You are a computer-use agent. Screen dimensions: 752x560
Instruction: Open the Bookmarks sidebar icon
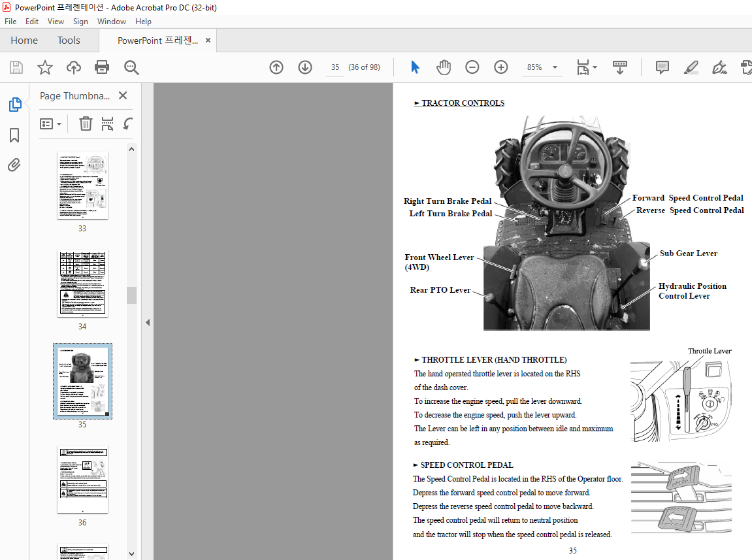tap(14, 135)
